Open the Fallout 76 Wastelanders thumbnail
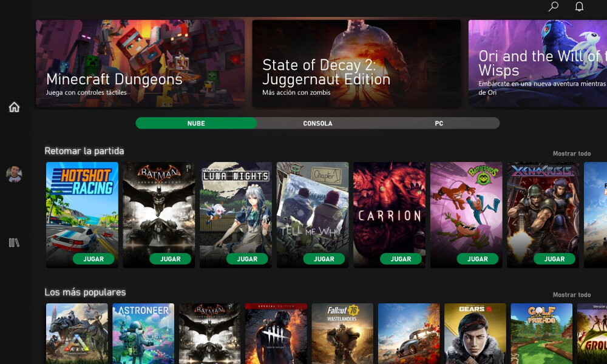The height and width of the screenshot is (364, 607). coord(342,332)
